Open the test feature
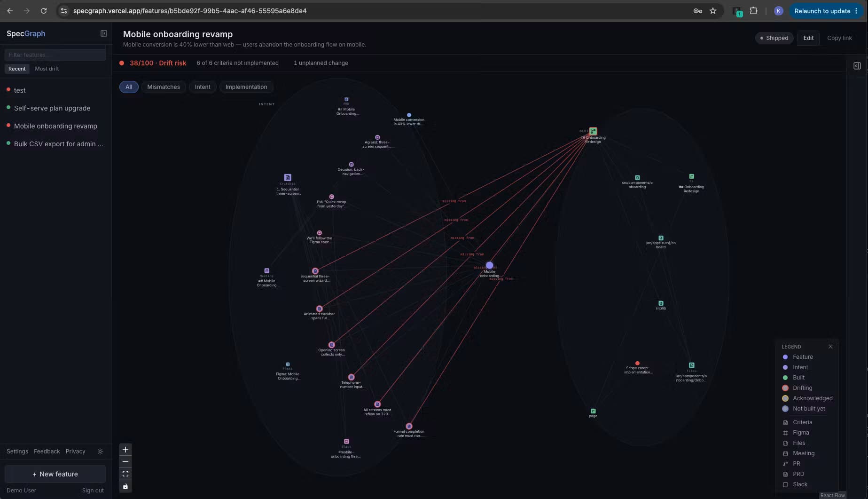The height and width of the screenshot is (499, 868). (x=56, y=90)
